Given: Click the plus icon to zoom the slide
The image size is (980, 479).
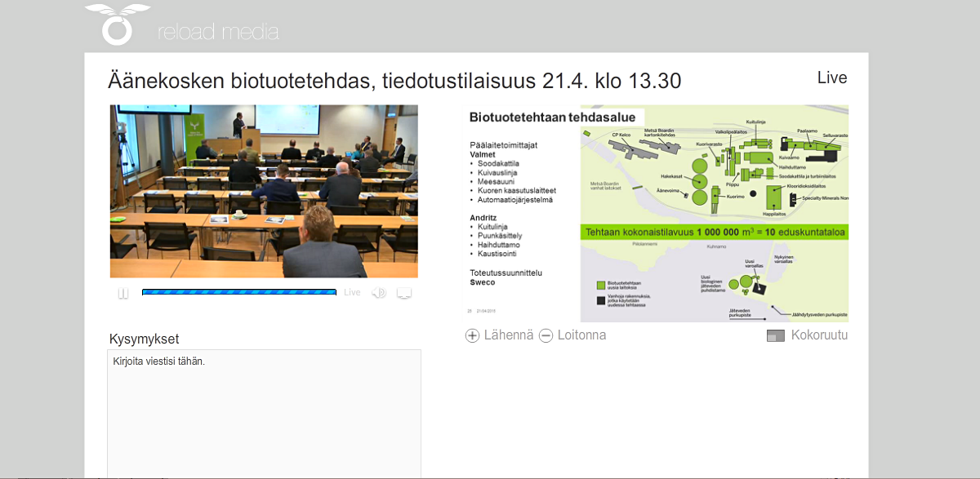Looking at the screenshot, I should 472,335.
